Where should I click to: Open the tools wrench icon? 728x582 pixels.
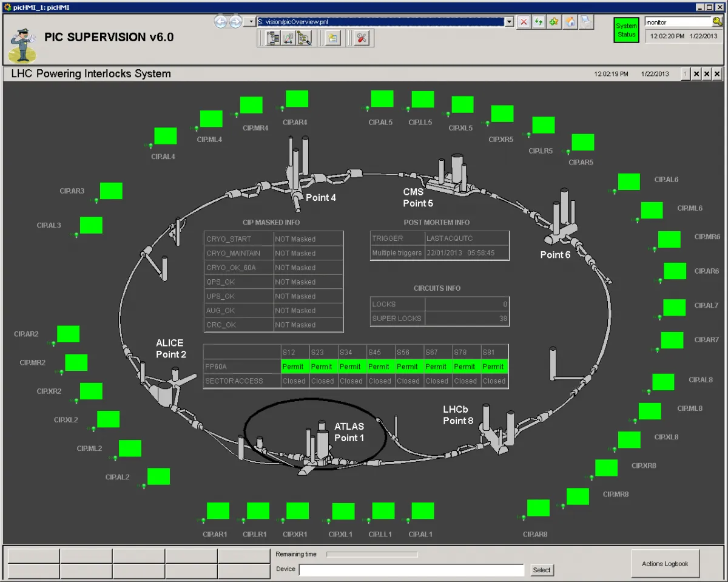[x=362, y=38]
